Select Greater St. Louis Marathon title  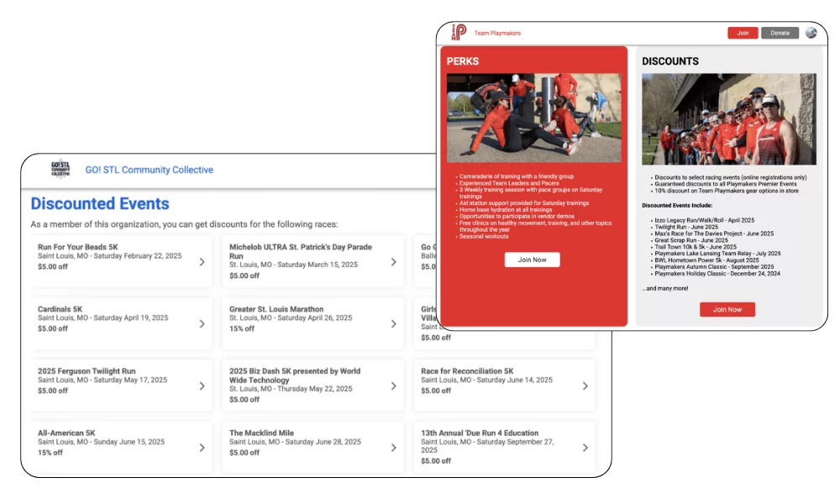tap(276, 309)
